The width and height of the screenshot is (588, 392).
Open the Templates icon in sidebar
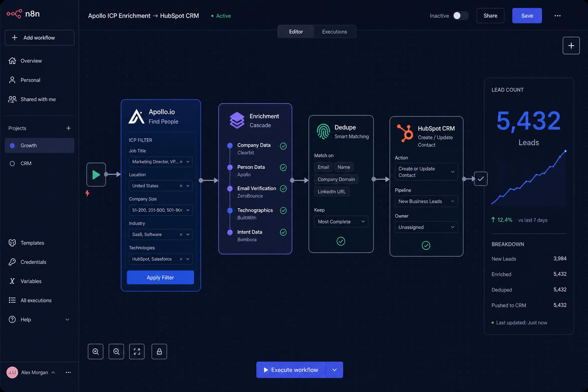tap(12, 243)
